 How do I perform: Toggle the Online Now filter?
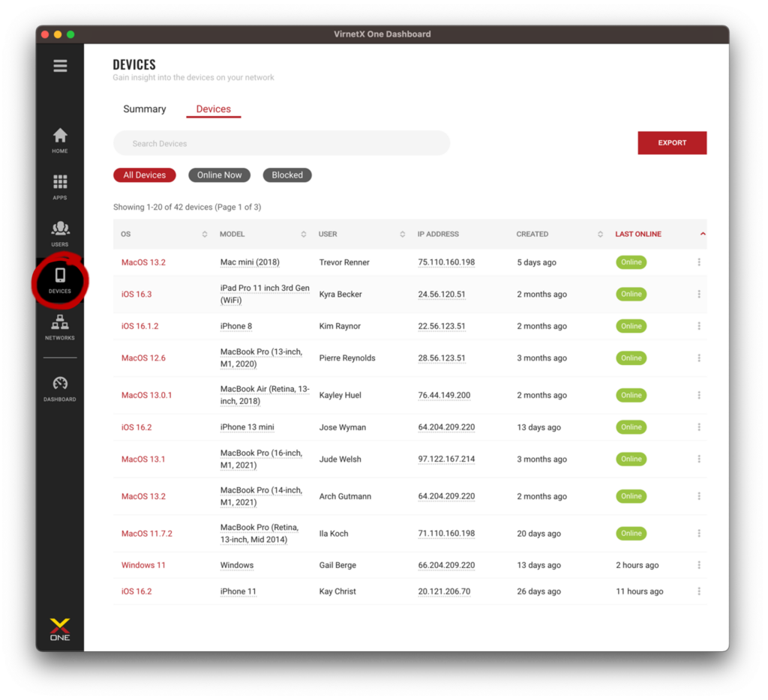pyautogui.click(x=219, y=175)
